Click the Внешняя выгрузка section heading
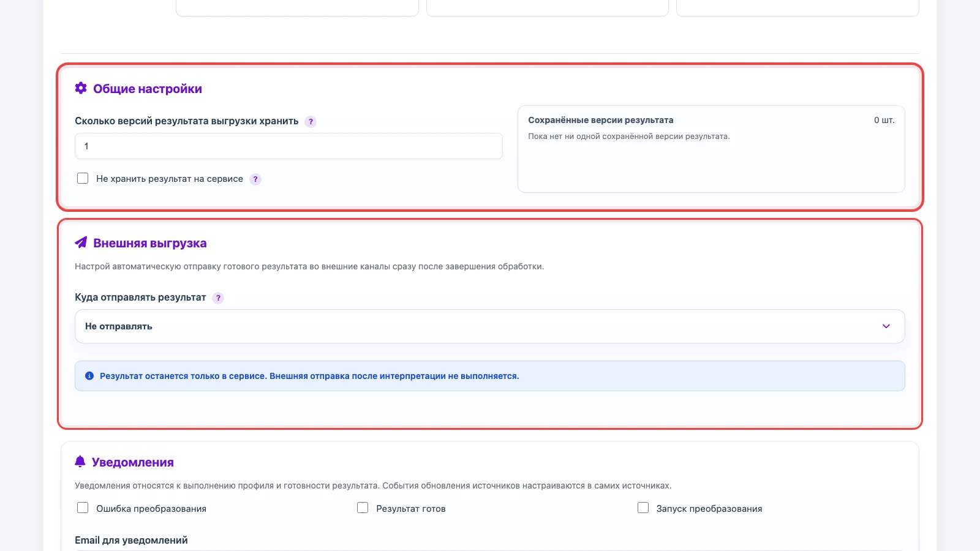Image resolution: width=980 pixels, height=551 pixels. pos(150,243)
